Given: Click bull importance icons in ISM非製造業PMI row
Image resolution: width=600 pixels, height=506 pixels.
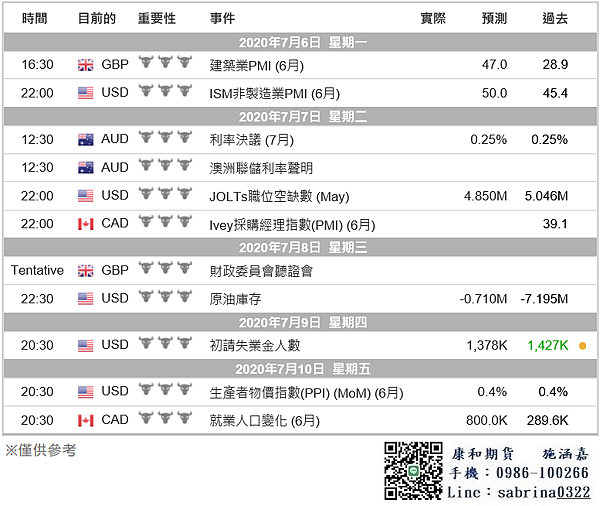Looking at the screenshot, I should click(x=165, y=90).
